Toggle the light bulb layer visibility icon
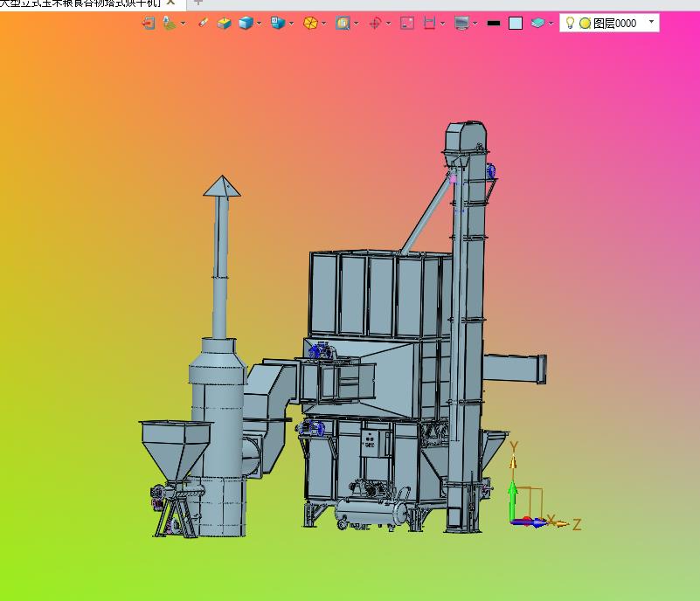This screenshot has height=601, width=700. click(570, 23)
